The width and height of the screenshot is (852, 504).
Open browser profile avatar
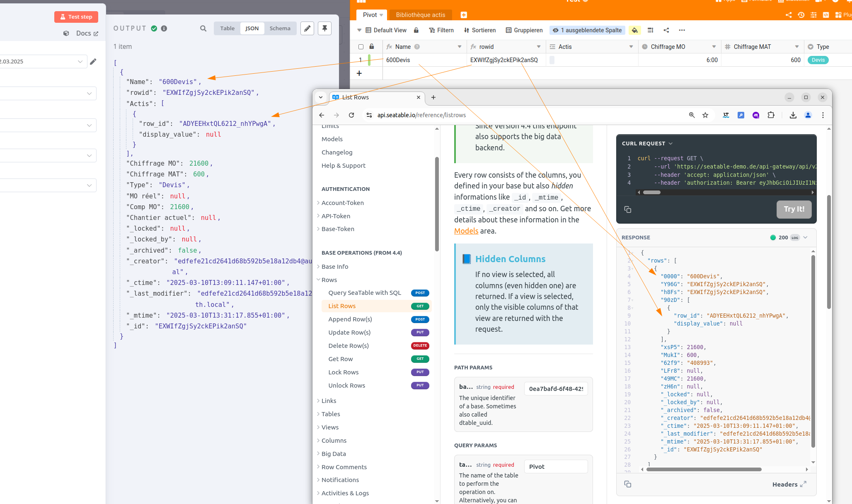tap(808, 115)
